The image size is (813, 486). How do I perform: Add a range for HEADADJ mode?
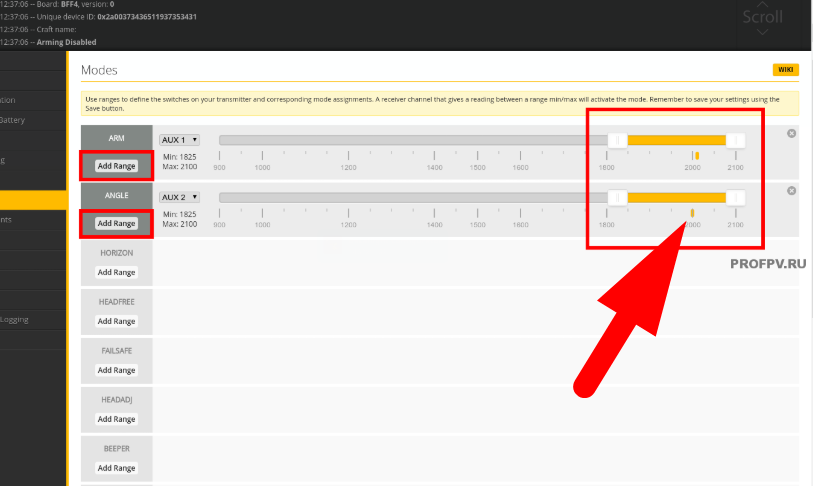point(116,419)
